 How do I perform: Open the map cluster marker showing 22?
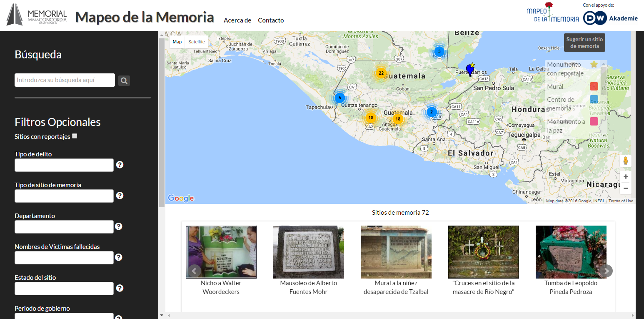(381, 73)
